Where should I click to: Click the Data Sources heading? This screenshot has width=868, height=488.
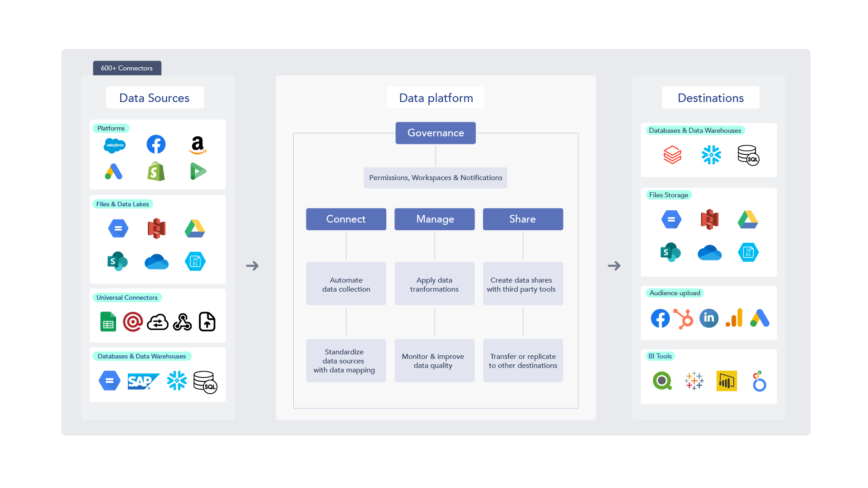155,98
